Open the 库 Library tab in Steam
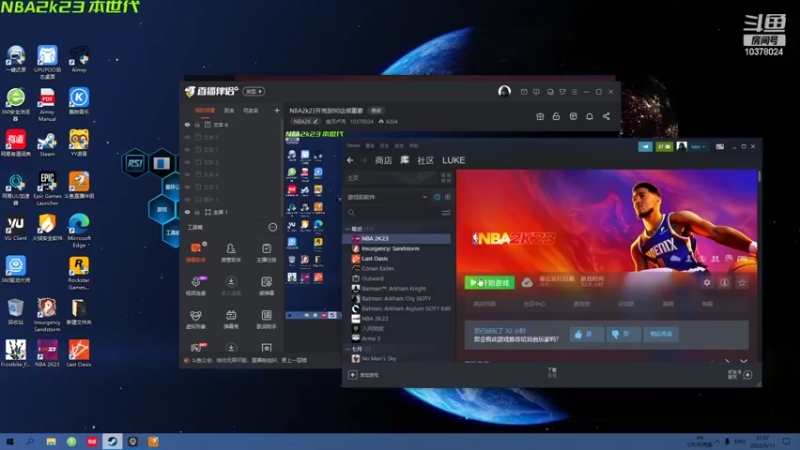 (405, 160)
